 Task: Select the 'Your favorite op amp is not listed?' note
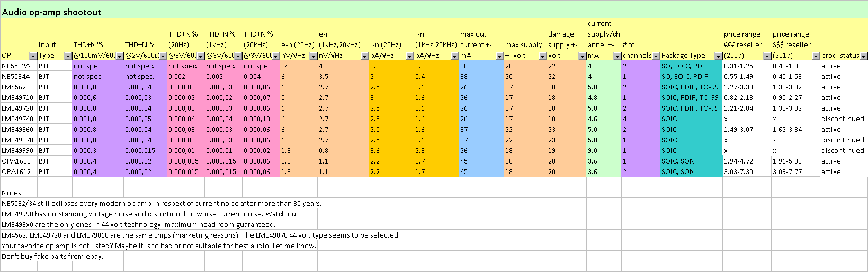[159, 246]
